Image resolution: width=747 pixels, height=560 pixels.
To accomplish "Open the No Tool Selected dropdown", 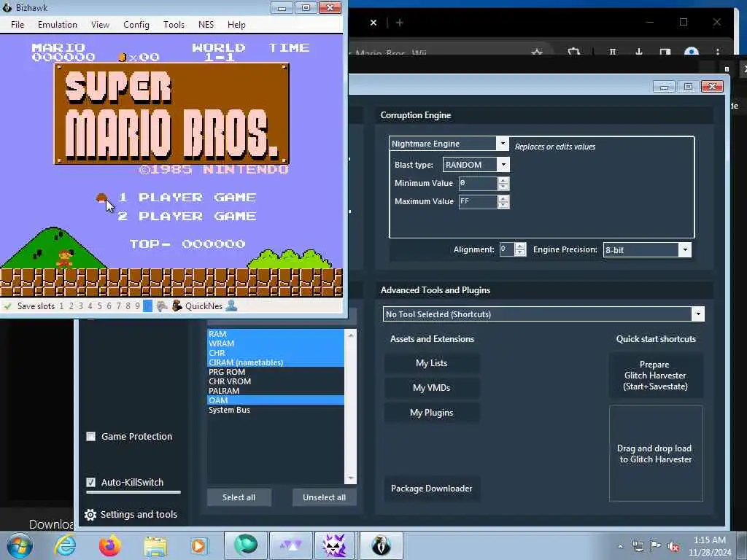I will coord(698,314).
